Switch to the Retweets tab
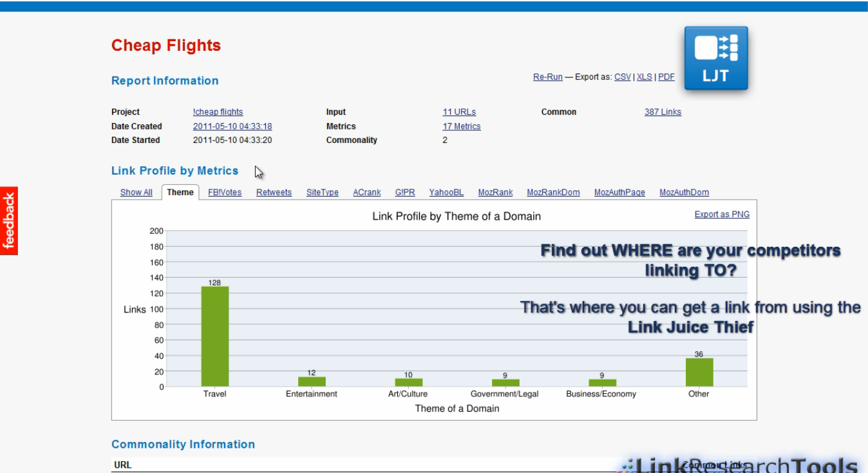The image size is (868, 473). (274, 192)
